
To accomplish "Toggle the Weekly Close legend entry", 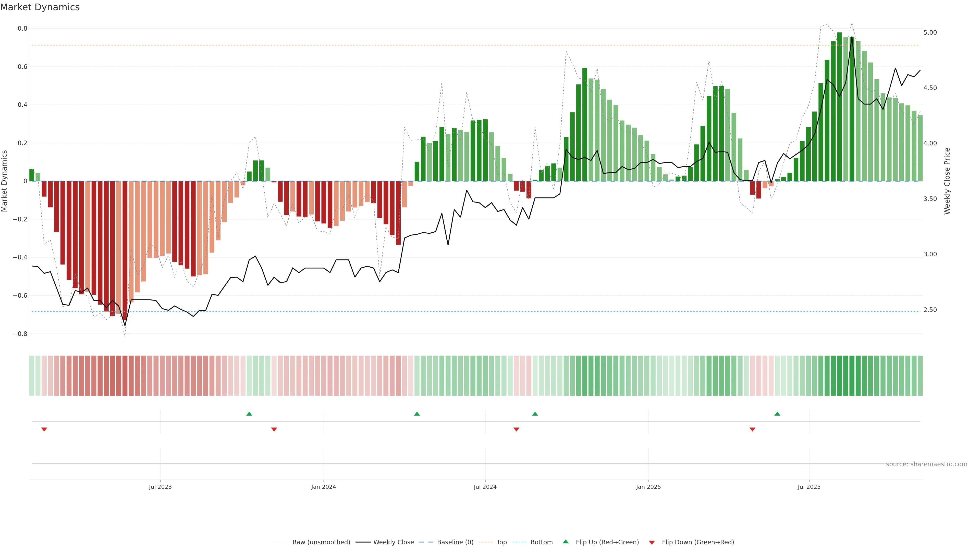I will point(393,542).
